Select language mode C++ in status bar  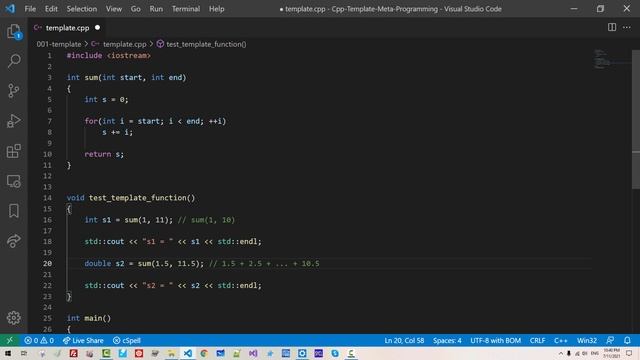561,340
